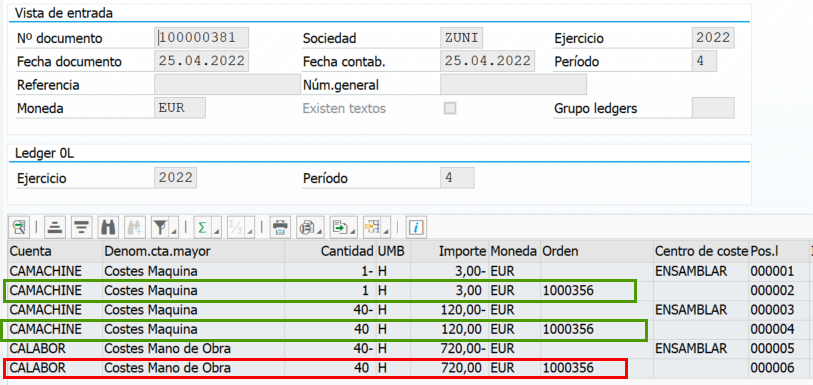The width and height of the screenshot is (813, 385).
Task: Click the Ledger 0L Período field
Action: point(457,178)
